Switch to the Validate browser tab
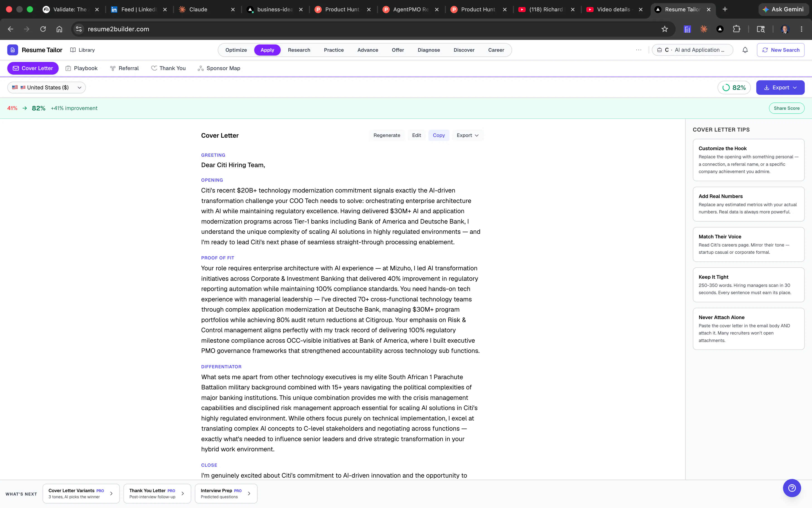 [x=70, y=9]
